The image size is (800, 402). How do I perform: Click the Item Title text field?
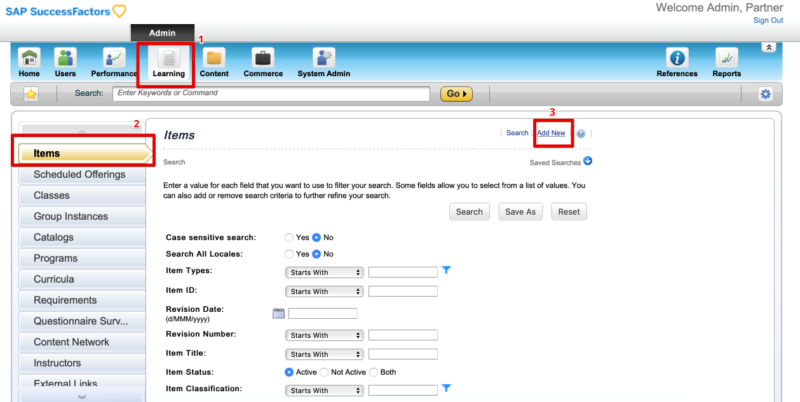tap(402, 354)
